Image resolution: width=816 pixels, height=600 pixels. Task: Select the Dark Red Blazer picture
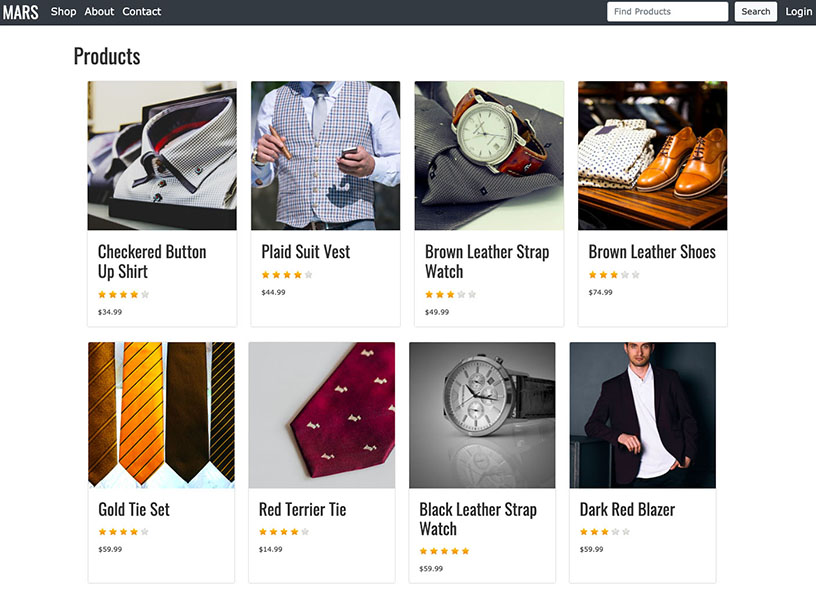[642, 415]
